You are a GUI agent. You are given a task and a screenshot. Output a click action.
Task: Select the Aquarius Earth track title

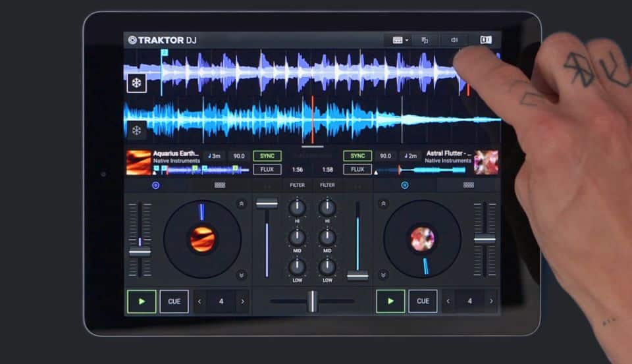pyautogui.click(x=176, y=153)
